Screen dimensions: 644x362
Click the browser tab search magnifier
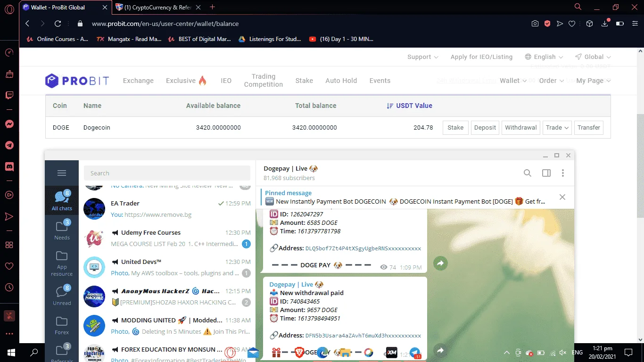click(578, 7)
